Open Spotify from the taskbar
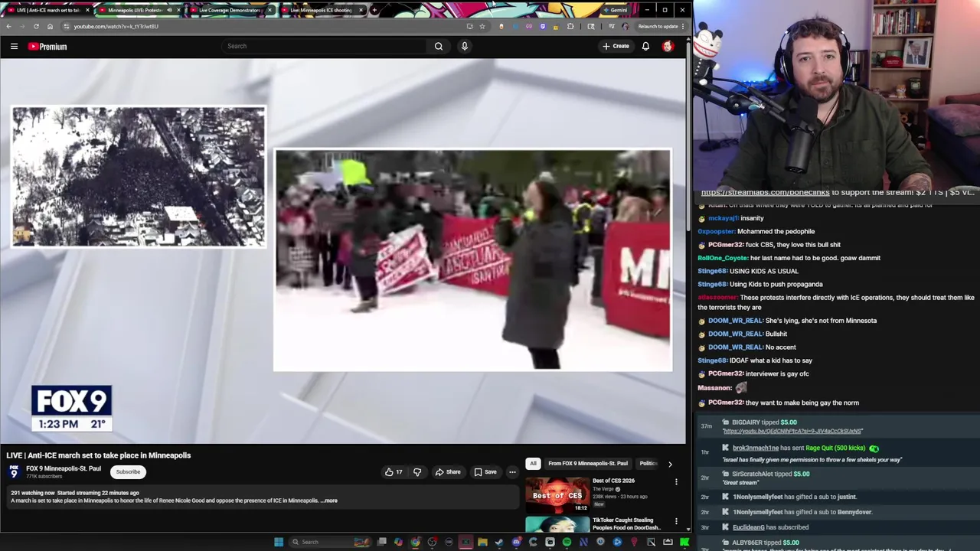This screenshot has height=551, width=980. click(x=567, y=542)
